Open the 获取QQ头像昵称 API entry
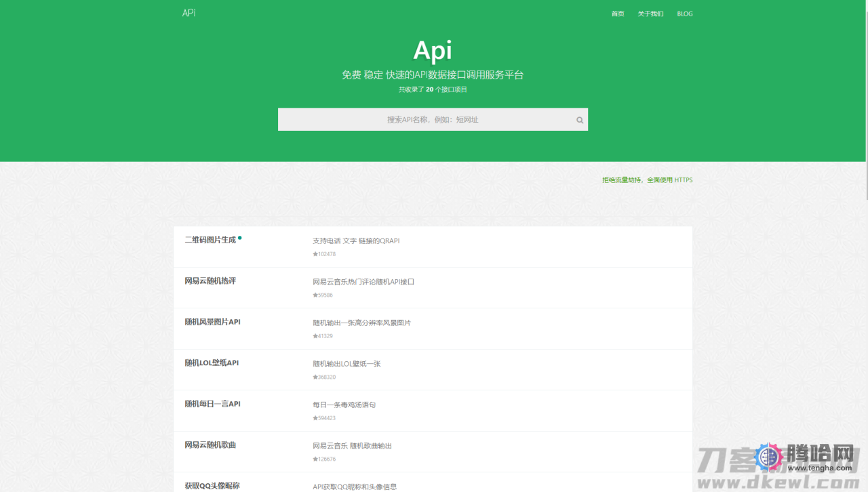Viewport: 868px width, 492px height. pyautogui.click(x=212, y=486)
